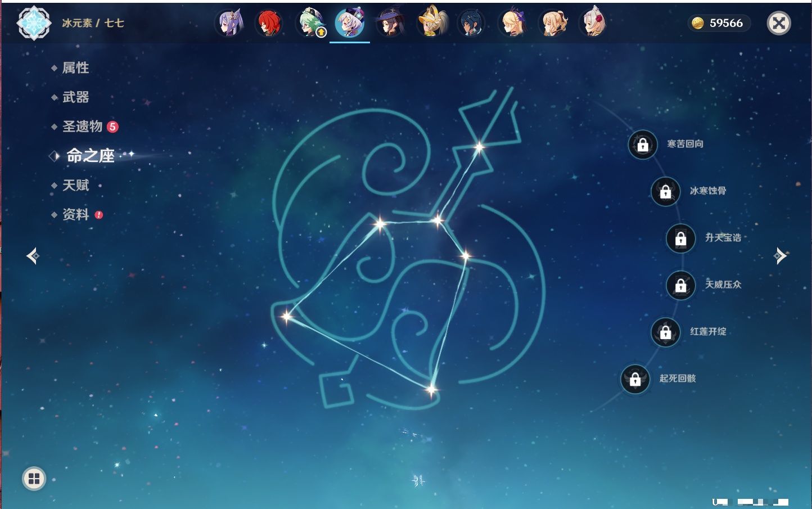Image resolution: width=812 pixels, height=509 pixels.
Task: Select the locked 冰寒蚀骨 constellation node
Action: (665, 192)
